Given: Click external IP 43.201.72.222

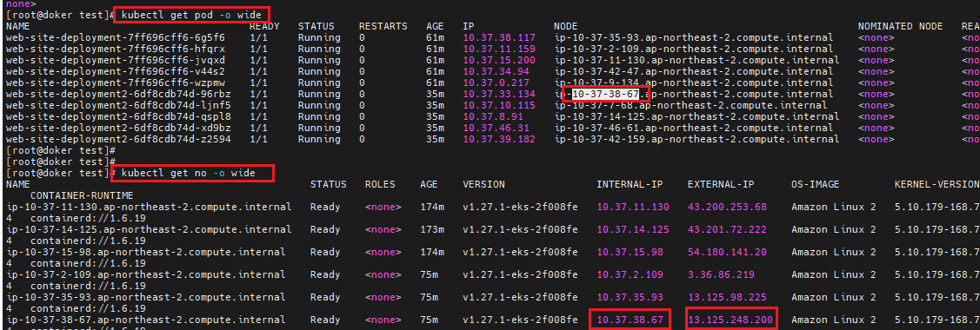Looking at the screenshot, I should [728, 229].
